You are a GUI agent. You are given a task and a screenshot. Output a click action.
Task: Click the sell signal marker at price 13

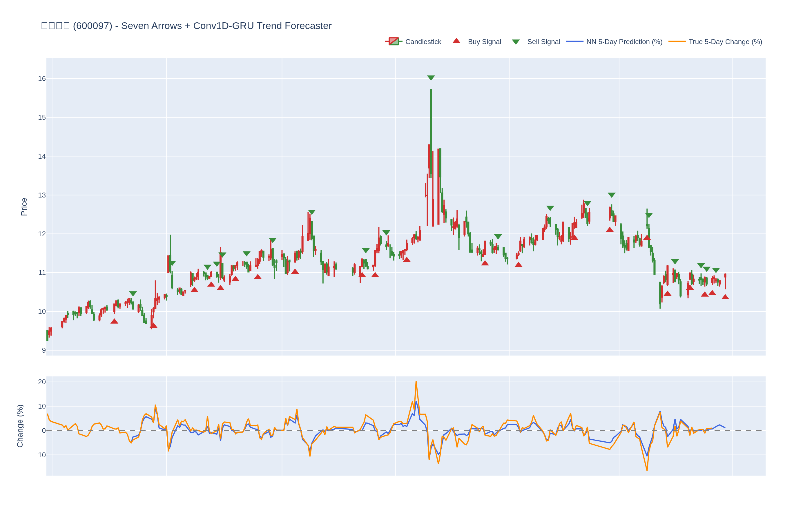coord(611,195)
